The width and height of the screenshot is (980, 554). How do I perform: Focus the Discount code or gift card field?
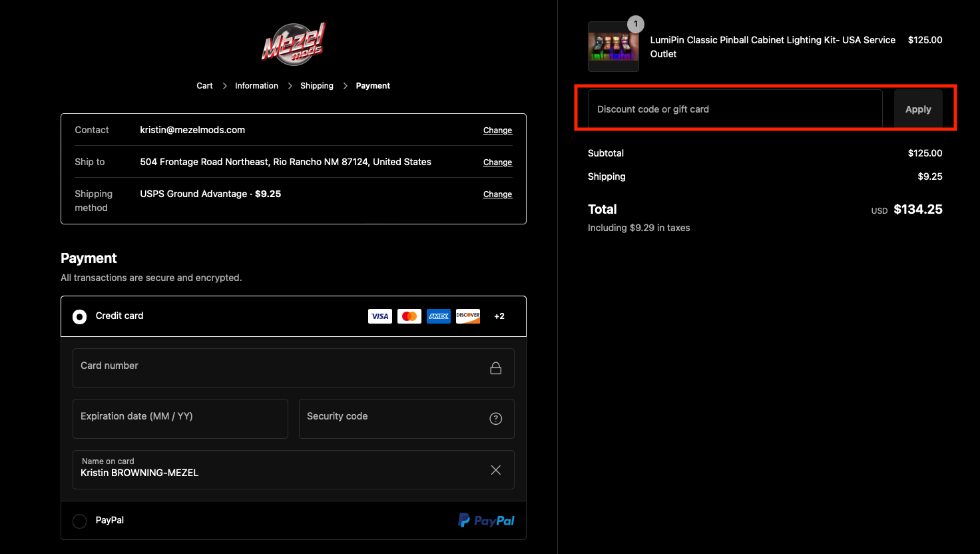[x=734, y=109]
